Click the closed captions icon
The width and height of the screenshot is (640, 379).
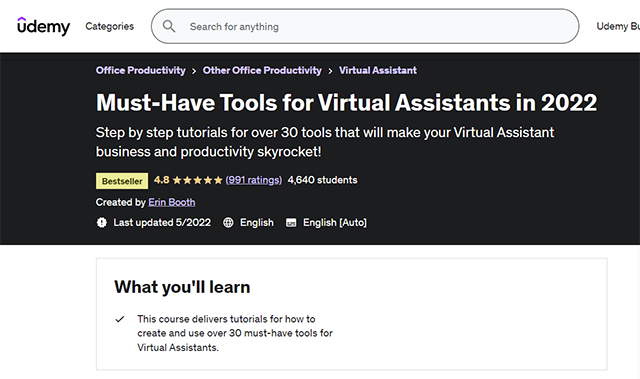291,222
